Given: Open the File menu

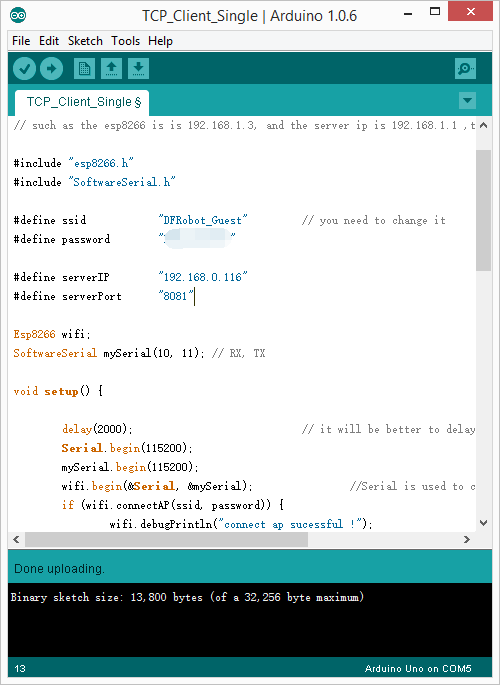Looking at the screenshot, I should 21,41.
